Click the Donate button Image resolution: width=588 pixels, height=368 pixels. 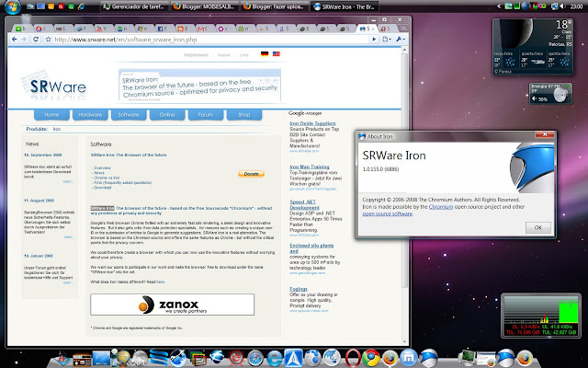251,174
